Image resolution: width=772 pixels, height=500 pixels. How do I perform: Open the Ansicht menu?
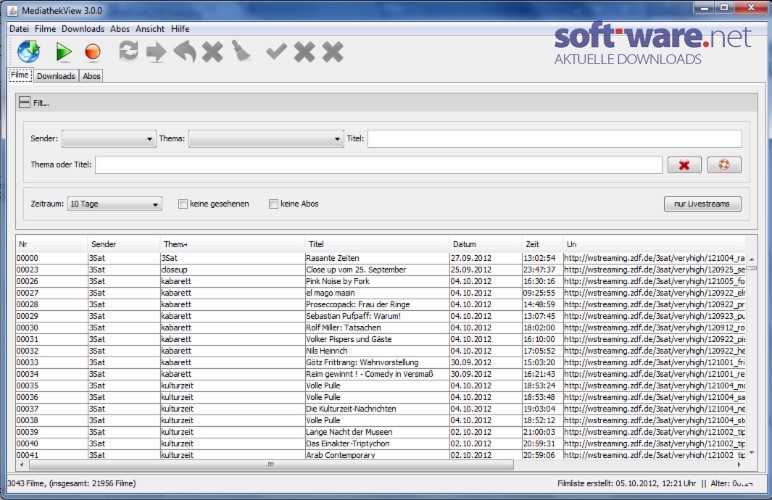coord(150,29)
